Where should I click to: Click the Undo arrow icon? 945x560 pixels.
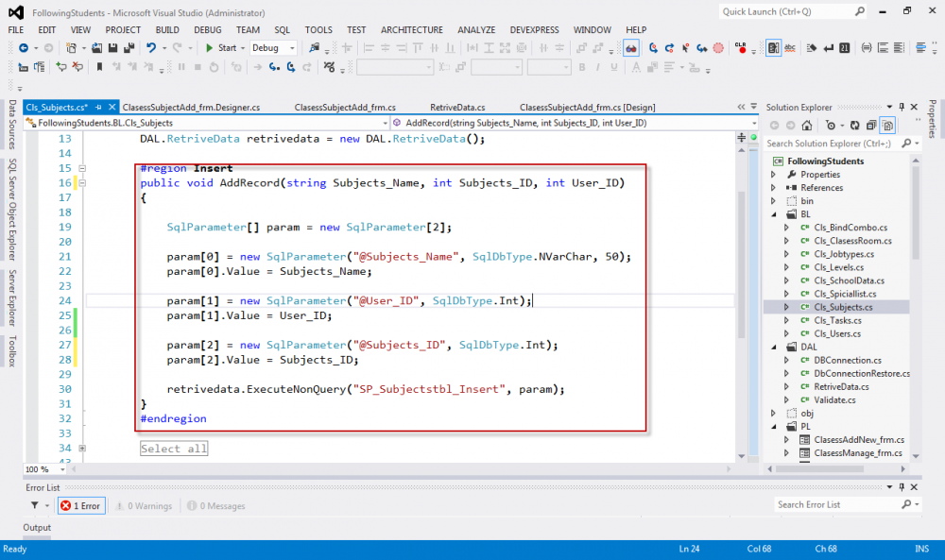pyautogui.click(x=151, y=48)
